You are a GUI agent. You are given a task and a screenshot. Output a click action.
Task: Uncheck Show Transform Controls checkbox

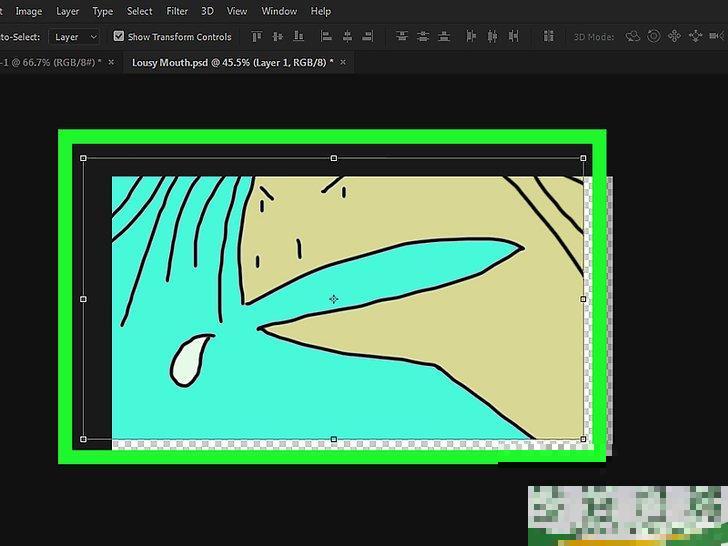click(119, 37)
